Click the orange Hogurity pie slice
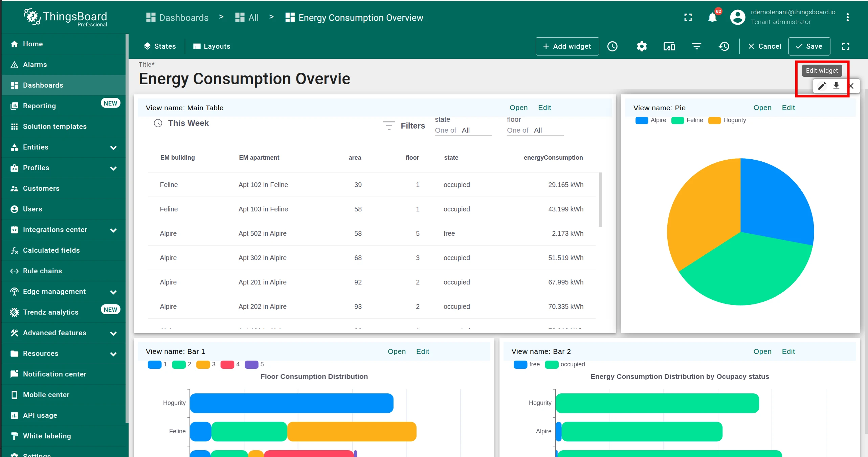This screenshot has height=457, width=868. coord(700,210)
